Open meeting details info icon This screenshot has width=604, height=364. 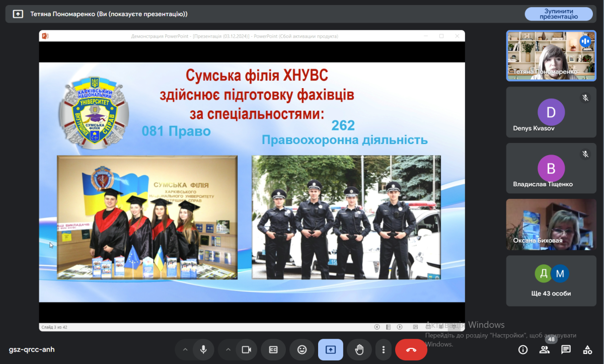tap(523, 350)
